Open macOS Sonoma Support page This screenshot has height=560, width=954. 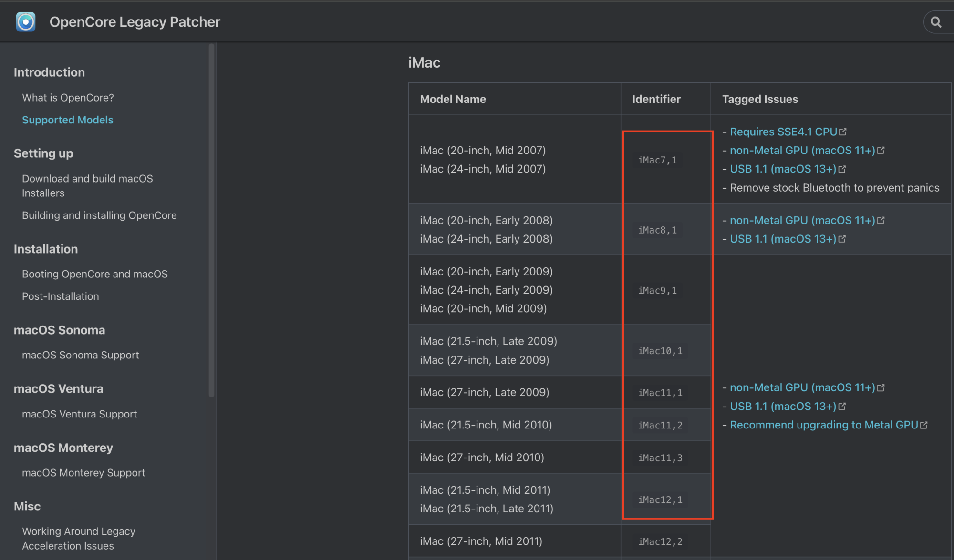click(x=80, y=355)
